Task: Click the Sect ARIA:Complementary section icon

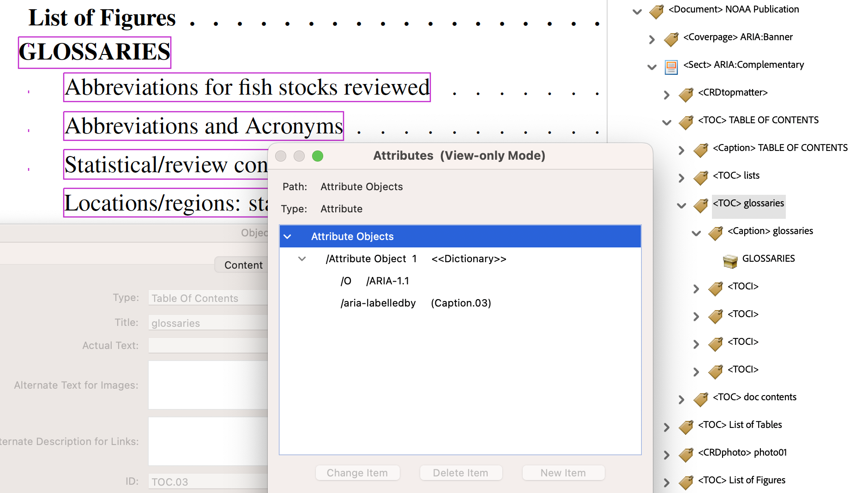Action: (671, 67)
